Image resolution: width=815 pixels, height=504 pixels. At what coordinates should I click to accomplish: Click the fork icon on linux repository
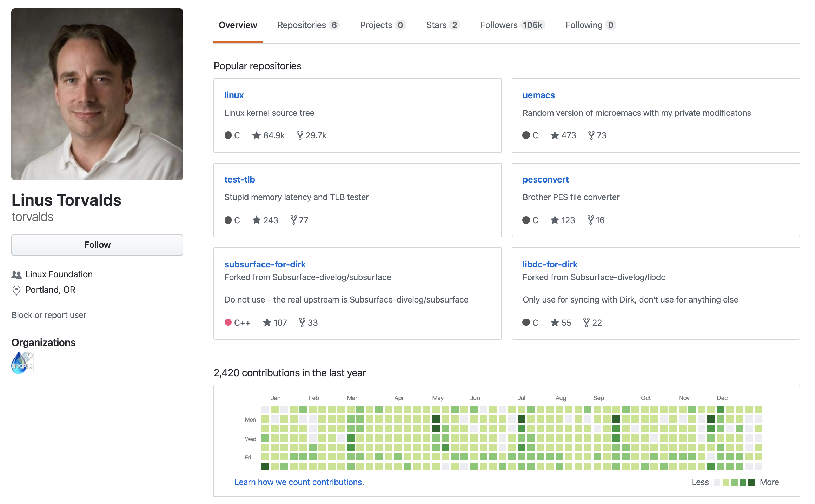(x=300, y=135)
